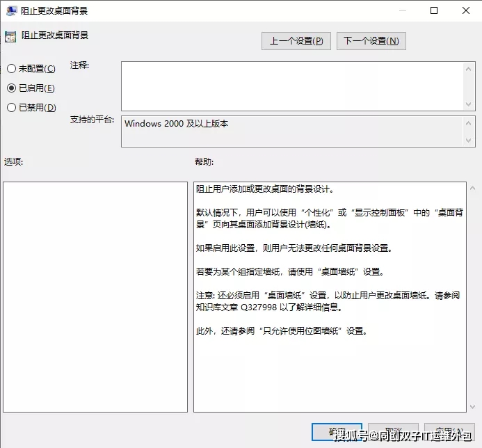The image size is (482, 448).
Task: Select the 未配置 (Not Configured) radio button
Action: 11,69
